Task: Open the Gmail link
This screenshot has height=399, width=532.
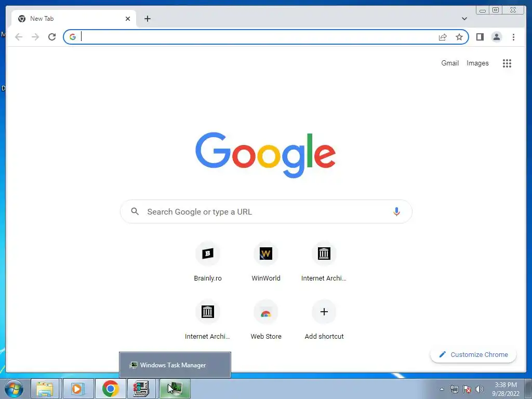Action: click(450, 63)
